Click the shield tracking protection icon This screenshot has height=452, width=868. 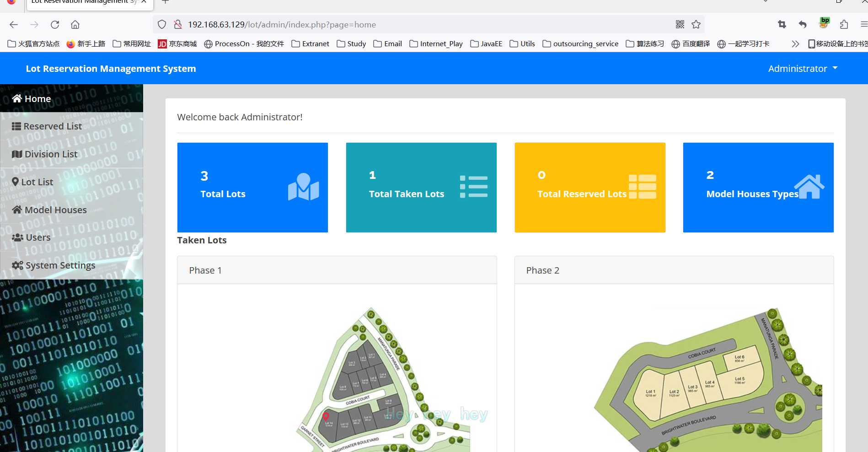[162, 25]
